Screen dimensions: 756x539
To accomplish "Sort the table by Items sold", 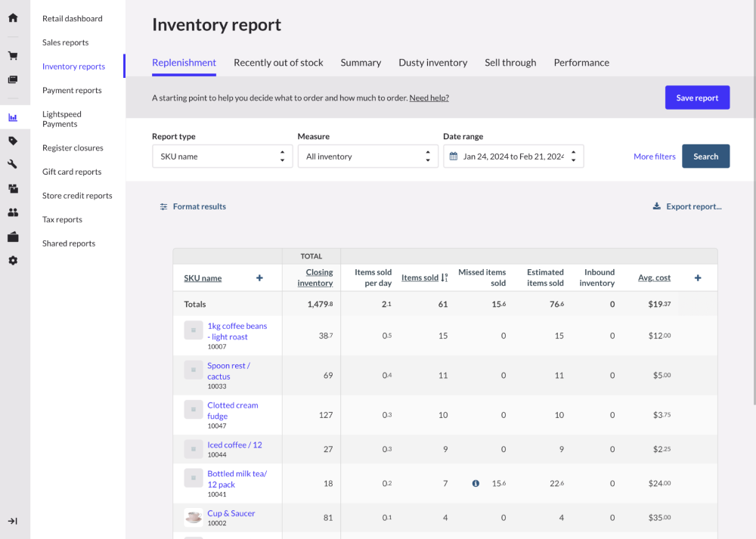I will (420, 277).
